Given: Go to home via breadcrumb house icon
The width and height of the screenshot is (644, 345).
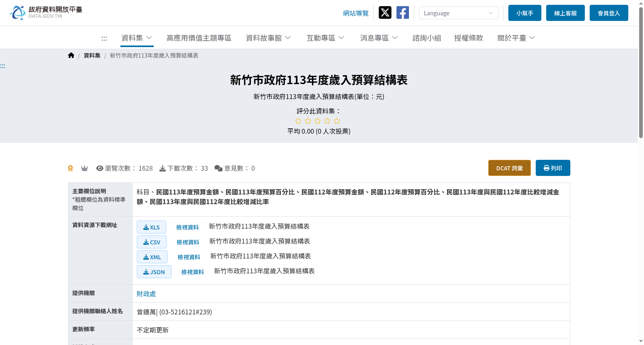Looking at the screenshot, I should (x=71, y=56).
